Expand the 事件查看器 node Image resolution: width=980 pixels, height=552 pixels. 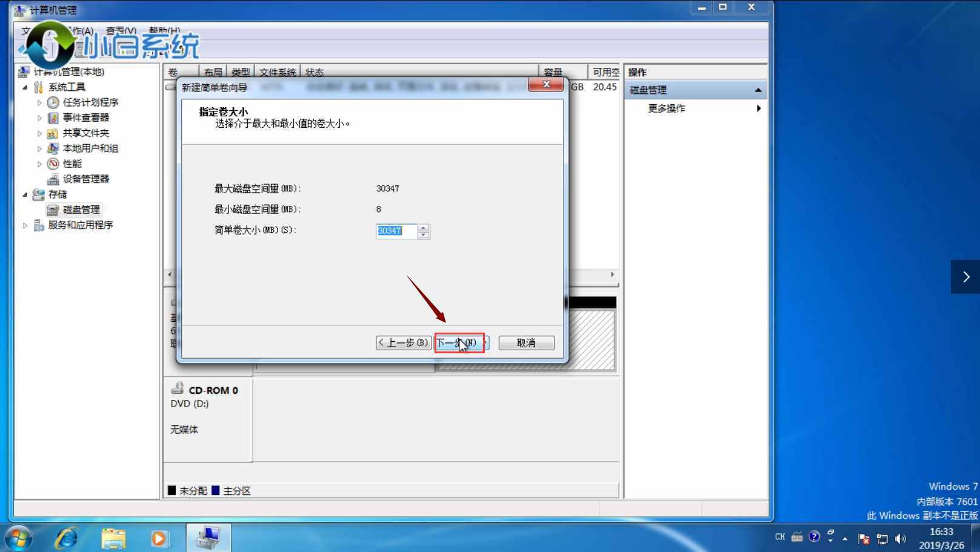pos(39,118)
